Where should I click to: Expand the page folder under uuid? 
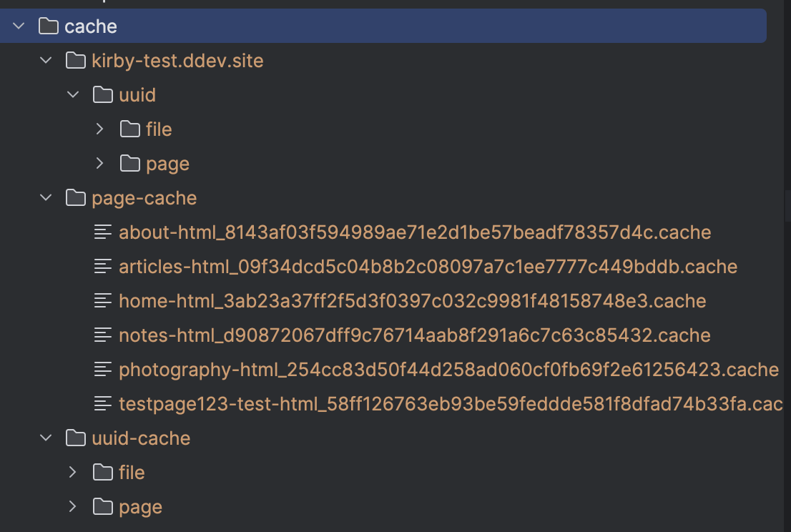(x=100, y=164)
